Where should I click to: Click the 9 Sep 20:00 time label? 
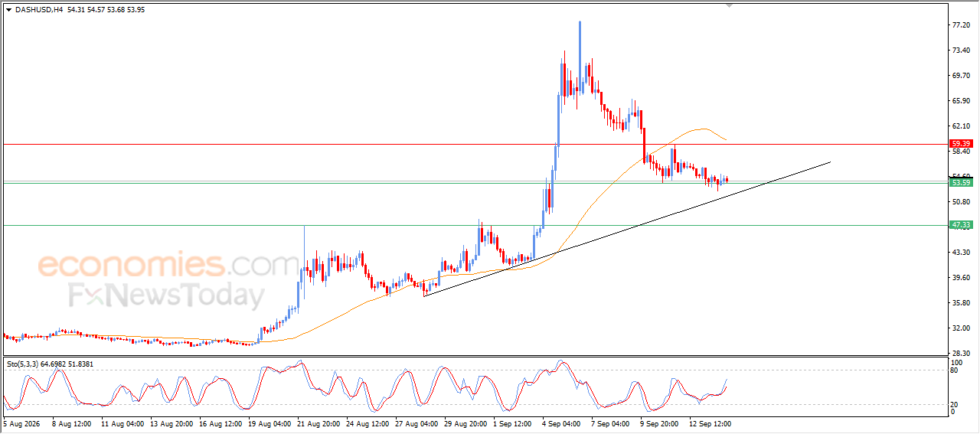point(659,423)
